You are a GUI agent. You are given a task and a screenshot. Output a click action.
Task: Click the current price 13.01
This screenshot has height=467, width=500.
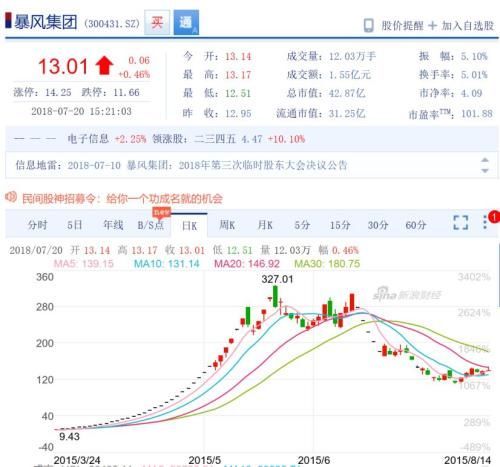tap(63, 66)
